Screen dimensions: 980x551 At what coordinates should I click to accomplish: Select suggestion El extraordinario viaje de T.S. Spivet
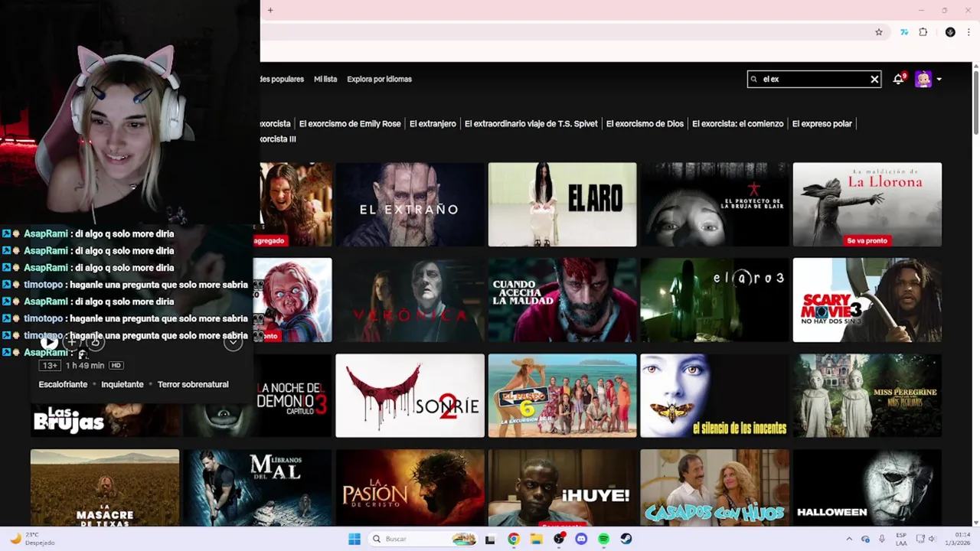tap(531, 123)
